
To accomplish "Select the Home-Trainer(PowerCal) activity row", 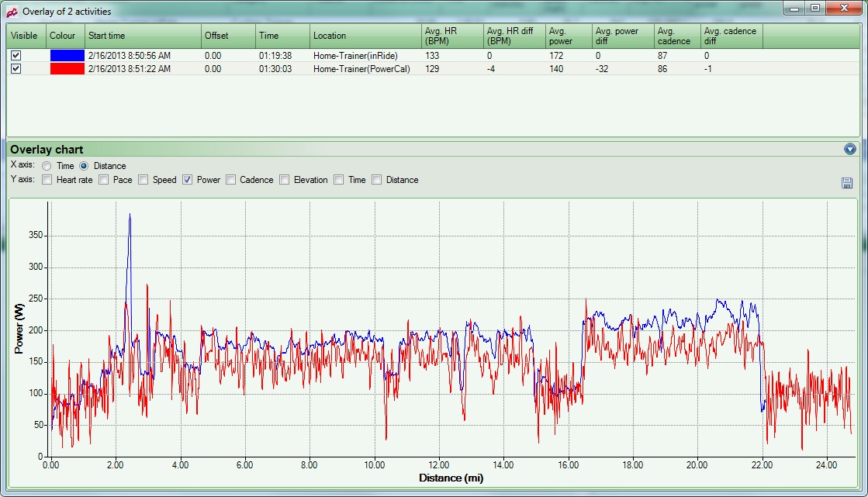I will [360, 69].
